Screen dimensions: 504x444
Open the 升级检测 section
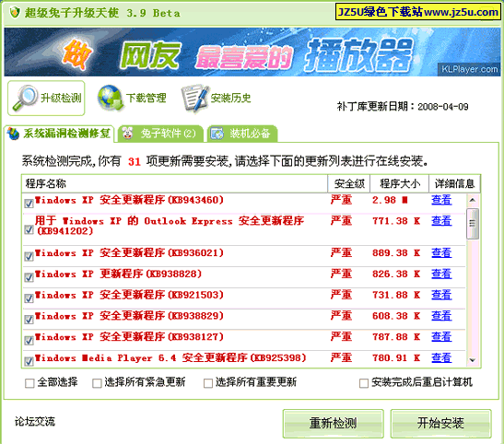tap(46, 98)
